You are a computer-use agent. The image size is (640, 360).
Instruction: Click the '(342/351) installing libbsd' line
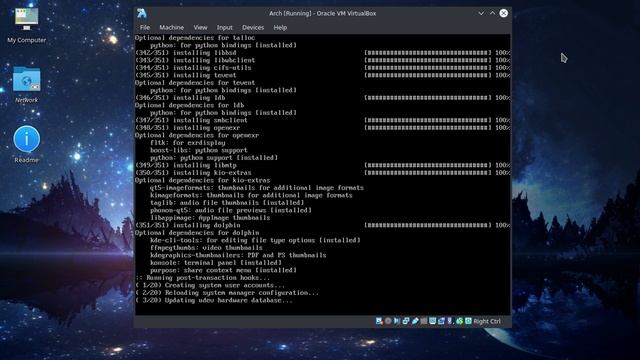[x=186, y=53]
